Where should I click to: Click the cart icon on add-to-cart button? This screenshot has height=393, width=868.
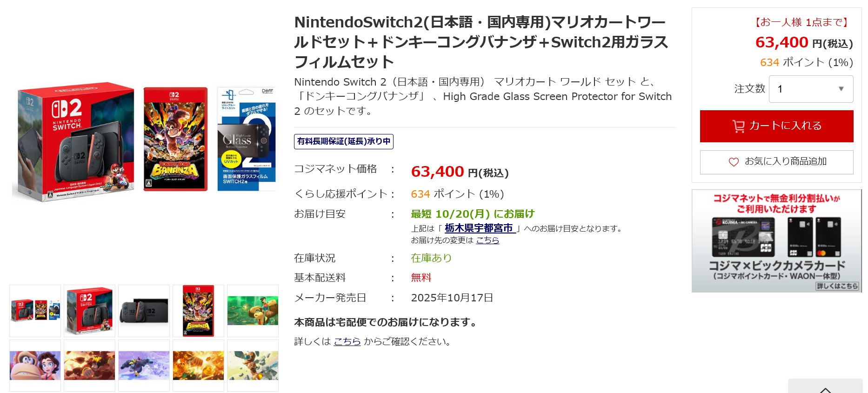point(738,127)
